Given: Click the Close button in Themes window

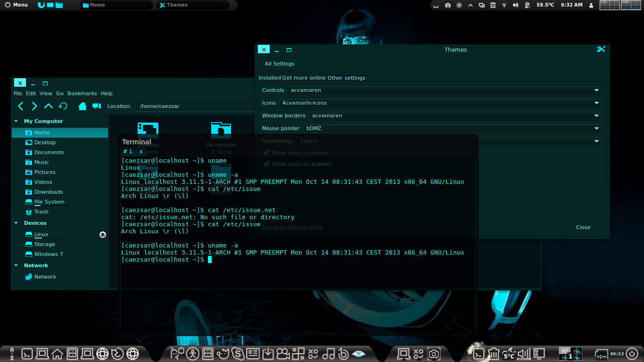Looking at the screenshot, I should tap(583, 227).
